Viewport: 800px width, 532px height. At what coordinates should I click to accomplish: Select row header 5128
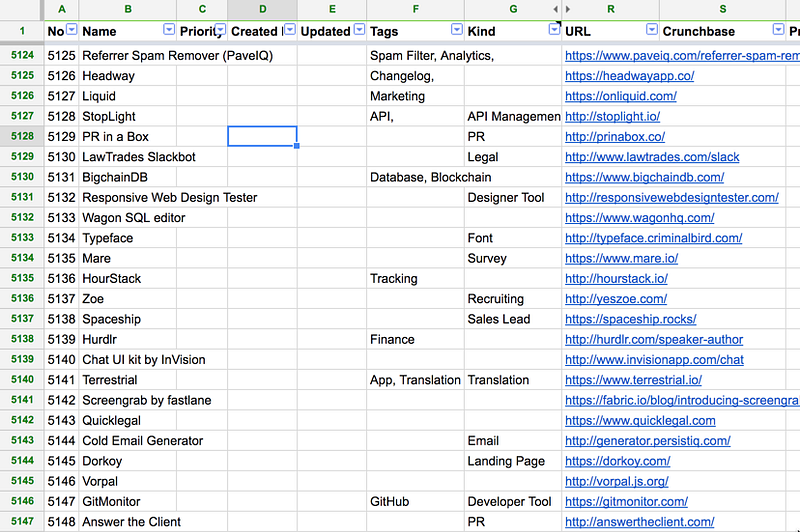coord(22,136)
